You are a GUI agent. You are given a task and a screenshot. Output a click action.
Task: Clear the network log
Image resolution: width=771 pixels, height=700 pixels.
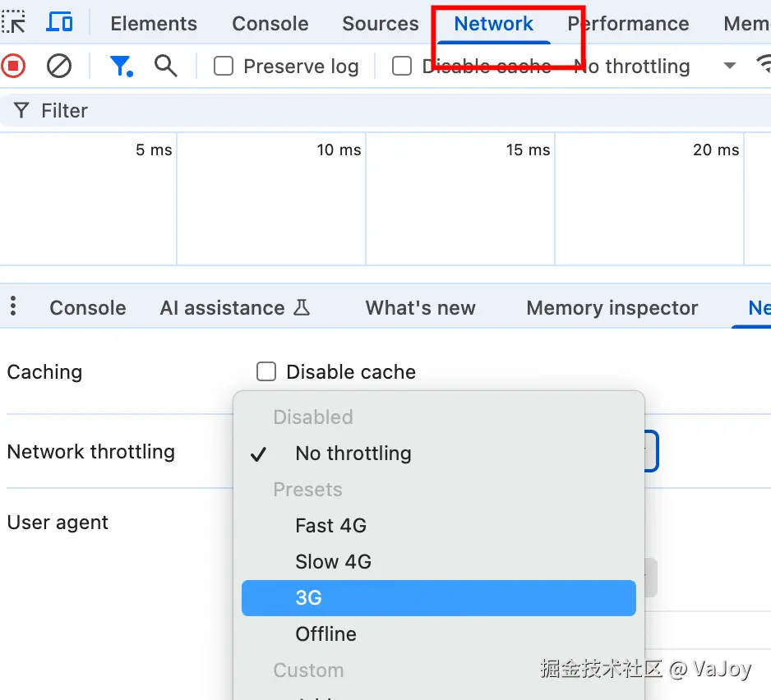pos(59,66)
